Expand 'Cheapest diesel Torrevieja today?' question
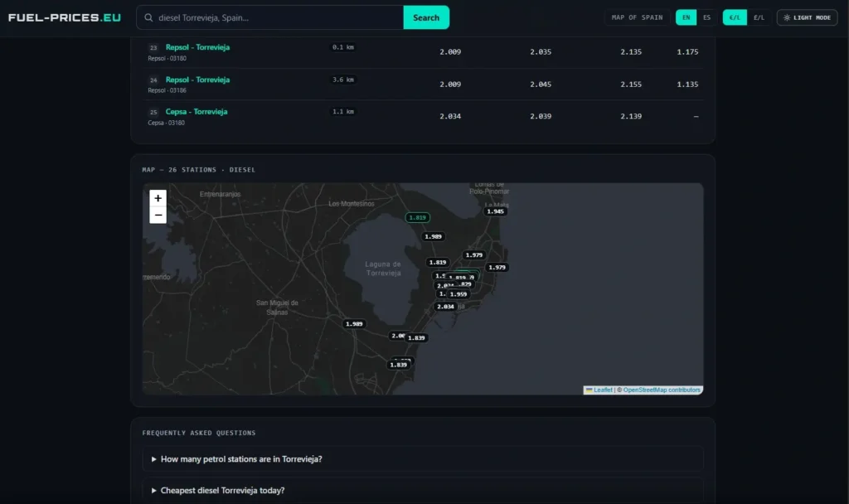Image resolution: width=849 pixels, height=504 pixels. (x=422, y=491)
